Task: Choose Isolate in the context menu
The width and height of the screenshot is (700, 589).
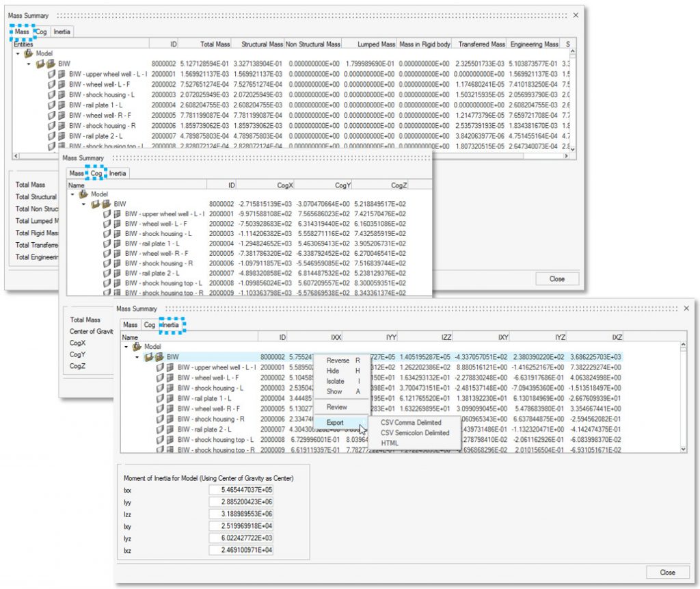Action: (x=336, y=381)
